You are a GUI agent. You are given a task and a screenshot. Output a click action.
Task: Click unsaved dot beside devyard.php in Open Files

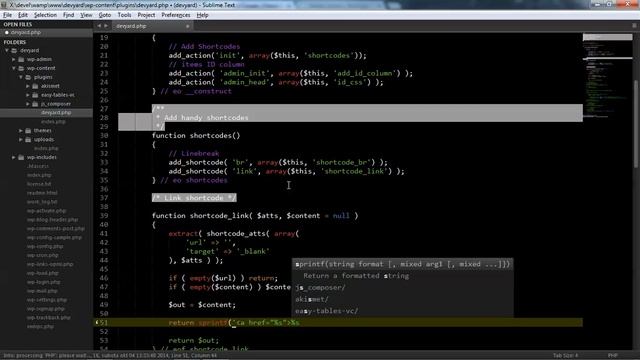pyautogui.click(x=7, y=33)
